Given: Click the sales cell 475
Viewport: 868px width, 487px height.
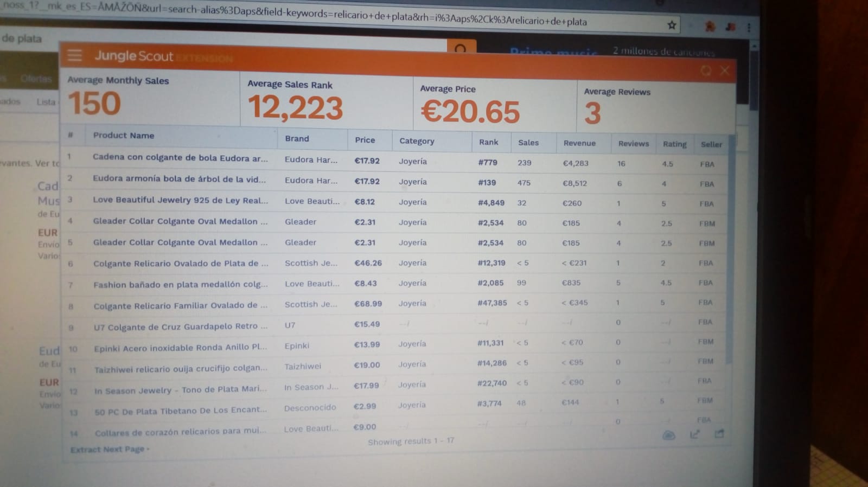Looking at the screenshot, I should click(x=524, y=183).
